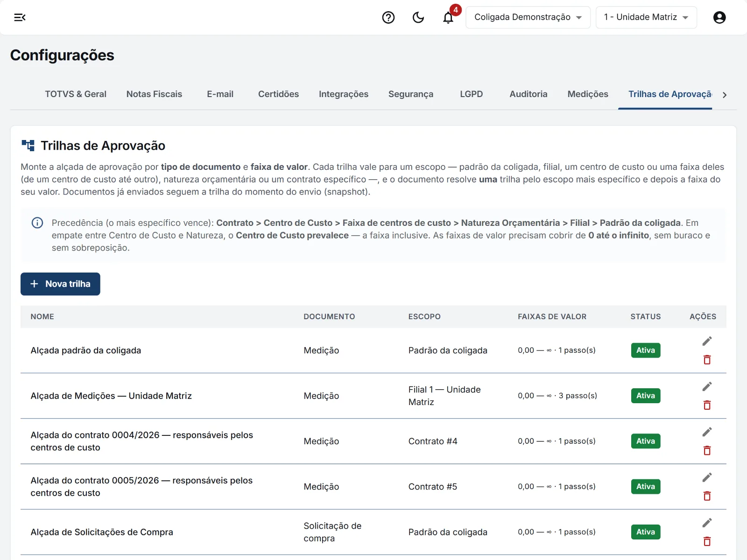Viewport: 747px width, 560px height.
Task: Delete contrato 0004/2026 trilha trash icon
Action: point(707,450)
